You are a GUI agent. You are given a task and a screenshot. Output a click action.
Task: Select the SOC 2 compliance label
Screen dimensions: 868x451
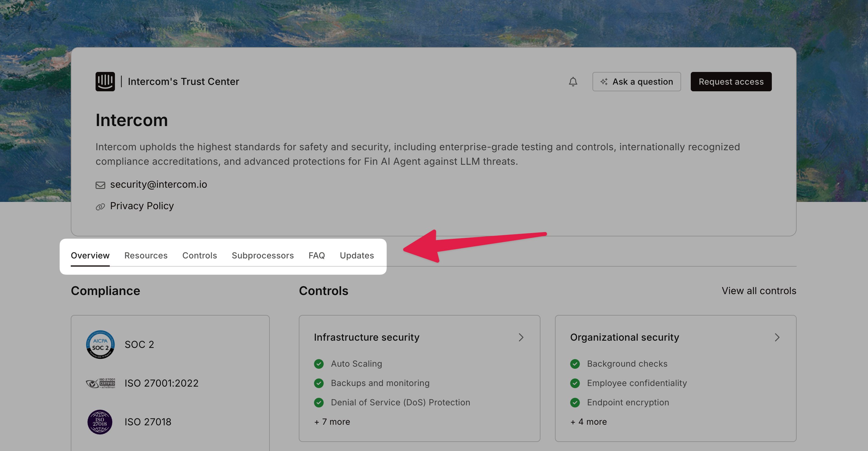[139, 345]
